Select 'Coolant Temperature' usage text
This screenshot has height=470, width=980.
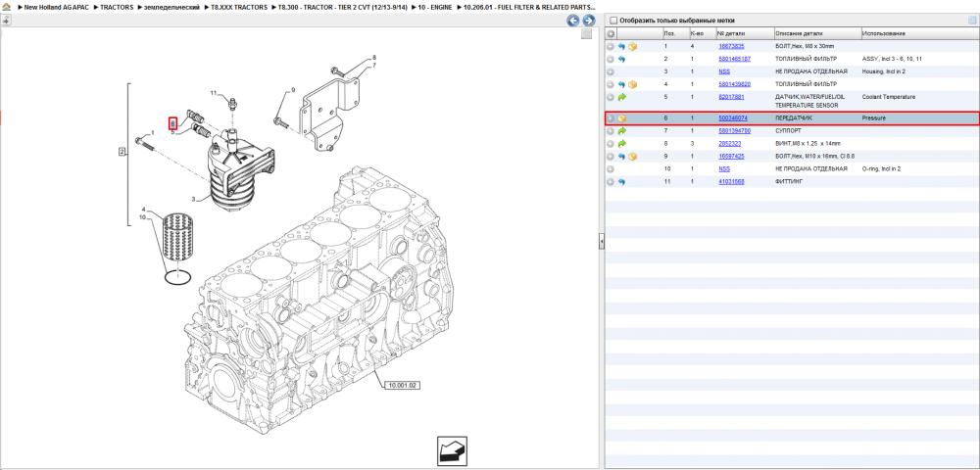(x=888, y=97)
